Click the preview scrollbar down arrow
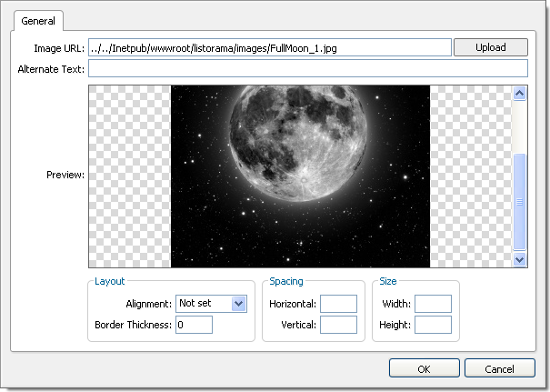The height and width of the screenshot is (392, 550). click(519, 260)
